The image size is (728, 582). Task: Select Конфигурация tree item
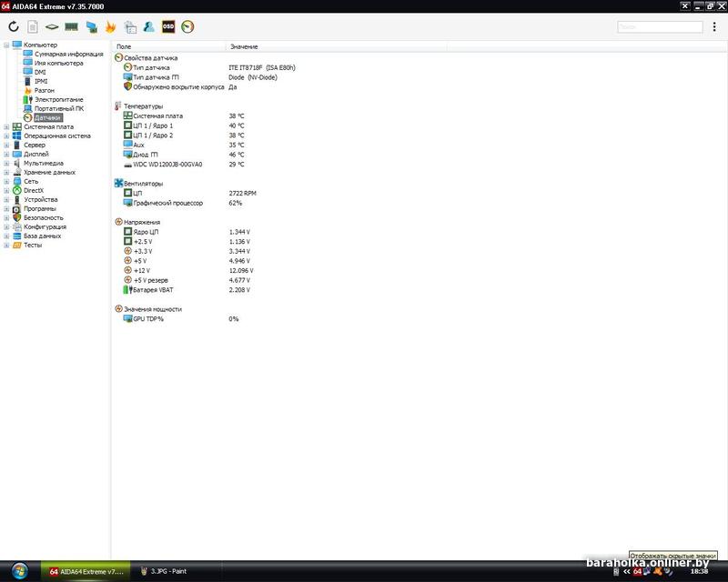pyautogui.click(x=45, y=227)
